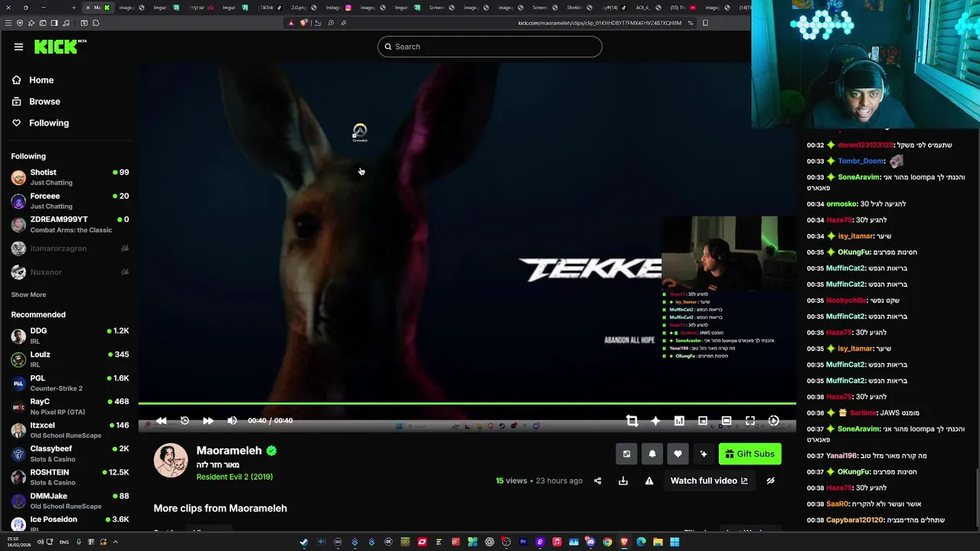Switch to the 2.0.png browser tab
The height and width of the screenshot is (551, 980).
pos(305,7)
